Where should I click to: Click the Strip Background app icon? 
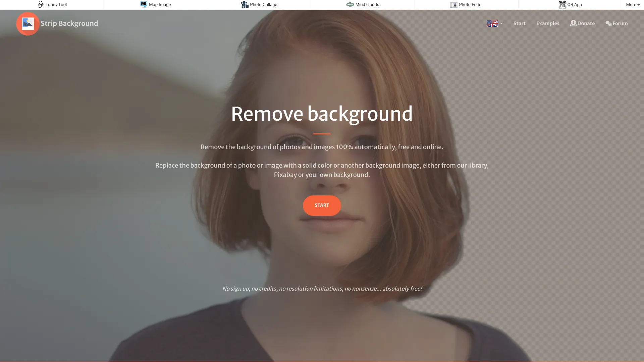(x=28, y=24)
